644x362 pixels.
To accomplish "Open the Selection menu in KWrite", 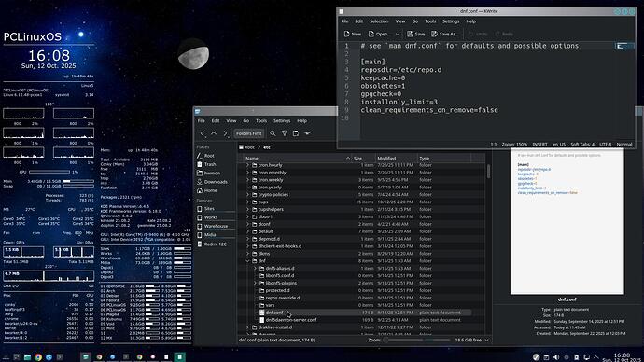I will point(379,21).
